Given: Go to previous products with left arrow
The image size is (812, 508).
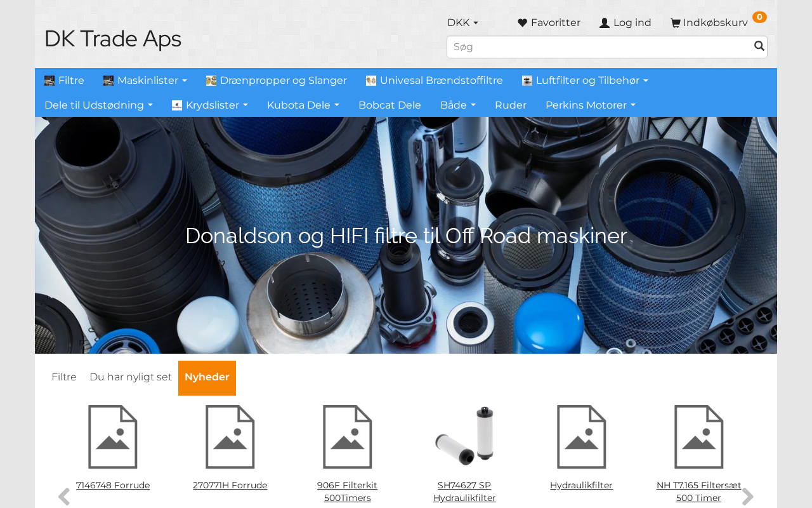Looking at the screenshot, I should (x=64, y=497).
